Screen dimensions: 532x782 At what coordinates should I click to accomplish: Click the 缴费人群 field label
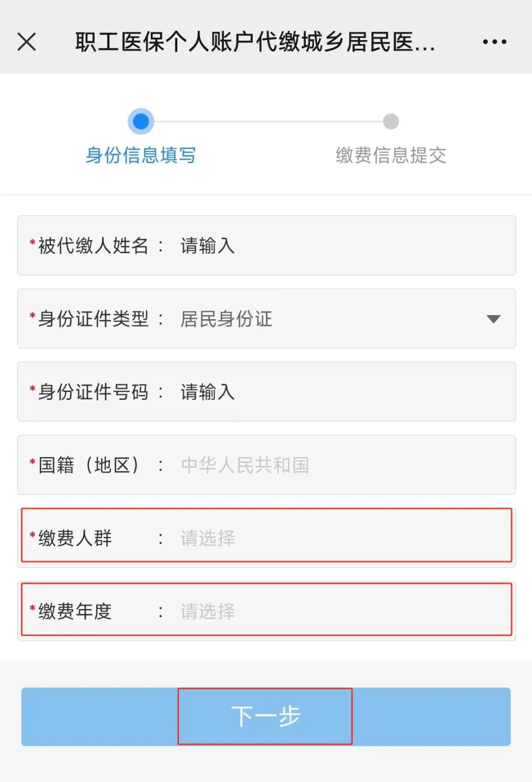click(x=75, y=538)
